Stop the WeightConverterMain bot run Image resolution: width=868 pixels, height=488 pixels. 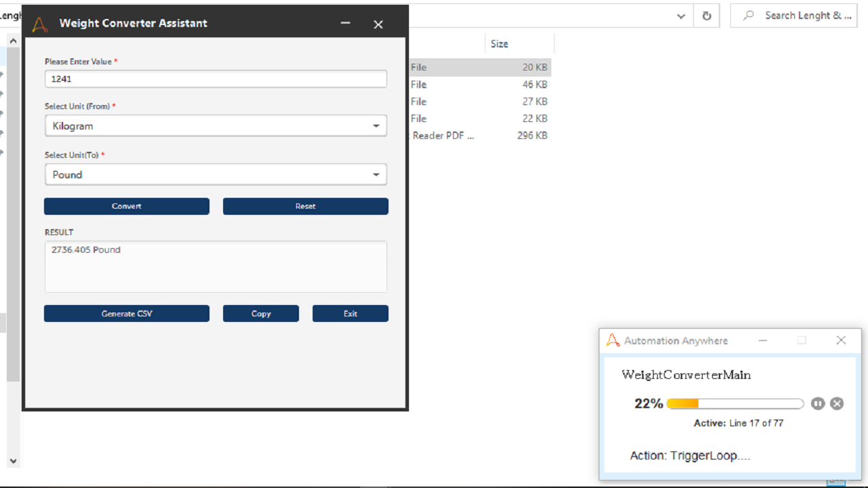[x=837, y=403]
